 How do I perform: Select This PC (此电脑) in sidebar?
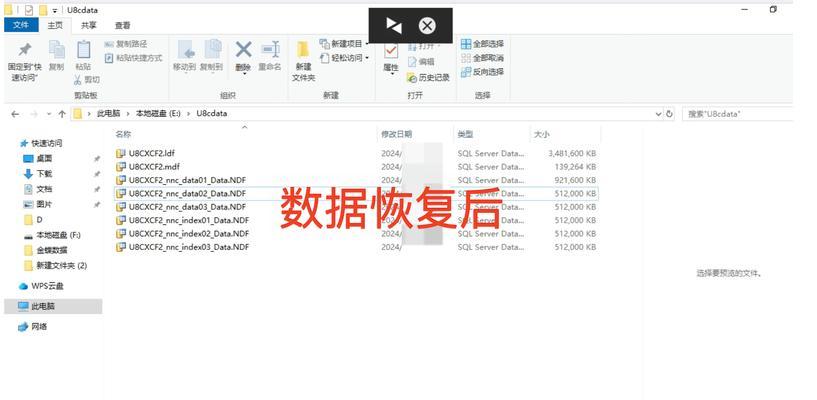pyautogui.click(x=53, y=306)
